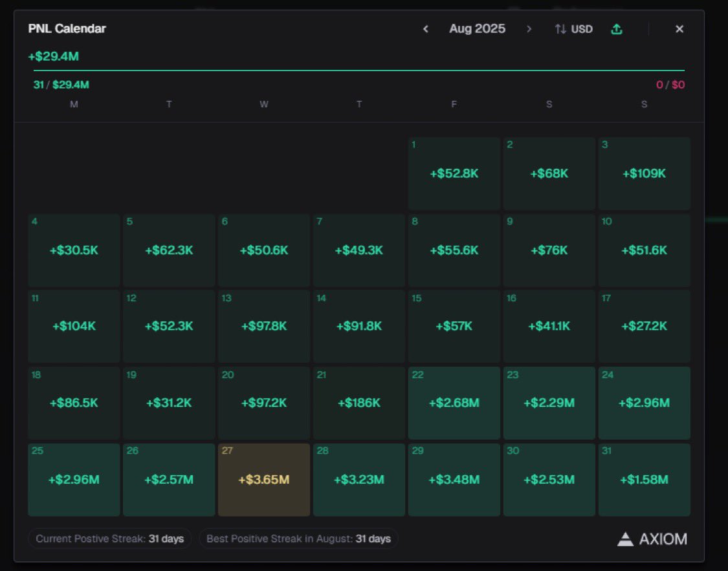Select August 29 cell showing +$3.48M

[454, 480]
